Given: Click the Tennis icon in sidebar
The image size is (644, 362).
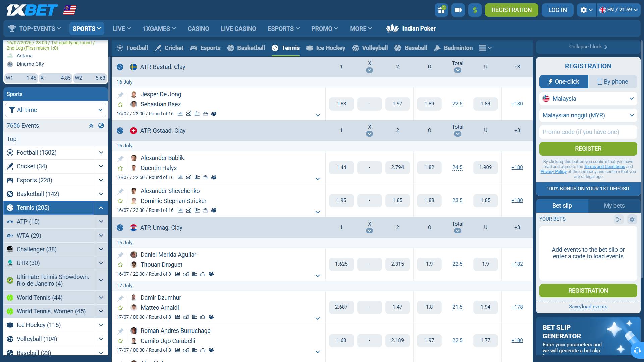Looking at the screenshot, I should pyautogui.click(x=10, y=208).
